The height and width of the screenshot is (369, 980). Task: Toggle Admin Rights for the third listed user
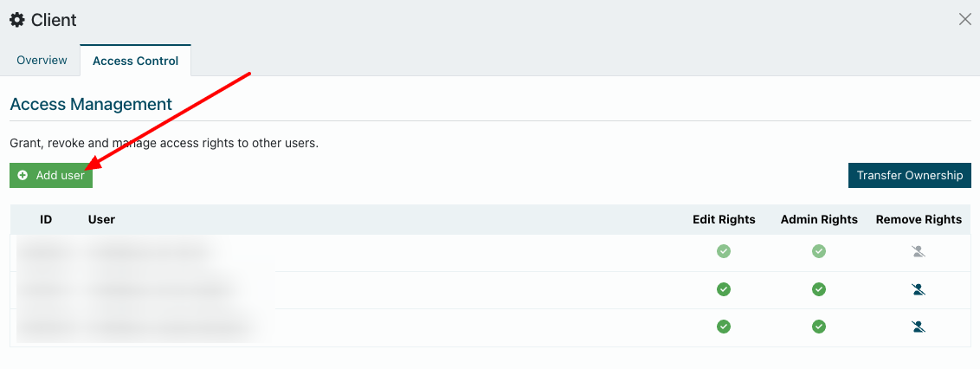(819, 327)
